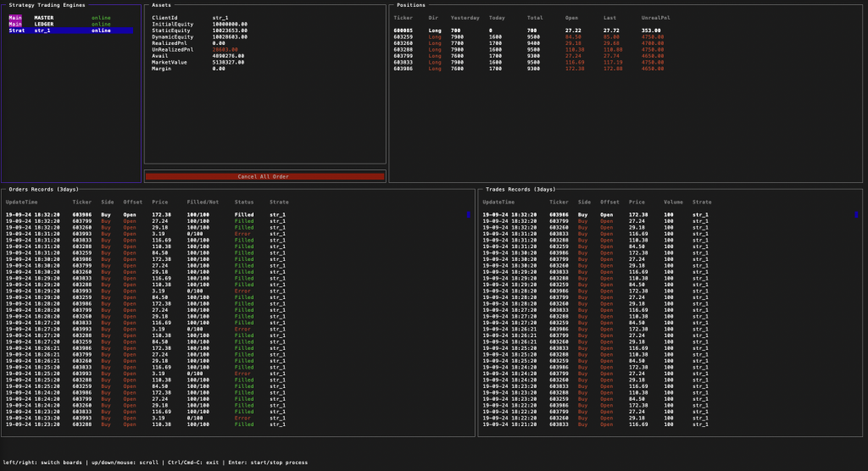
Task: Click the Margin label in Assets
Action: [162, 69]
